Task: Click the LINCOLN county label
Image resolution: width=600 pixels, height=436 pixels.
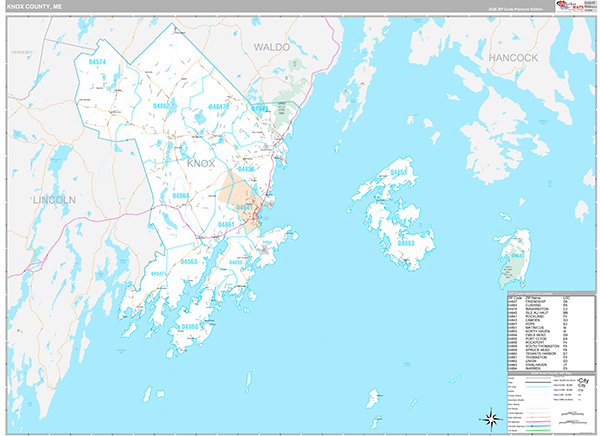Action: (54, 200)
